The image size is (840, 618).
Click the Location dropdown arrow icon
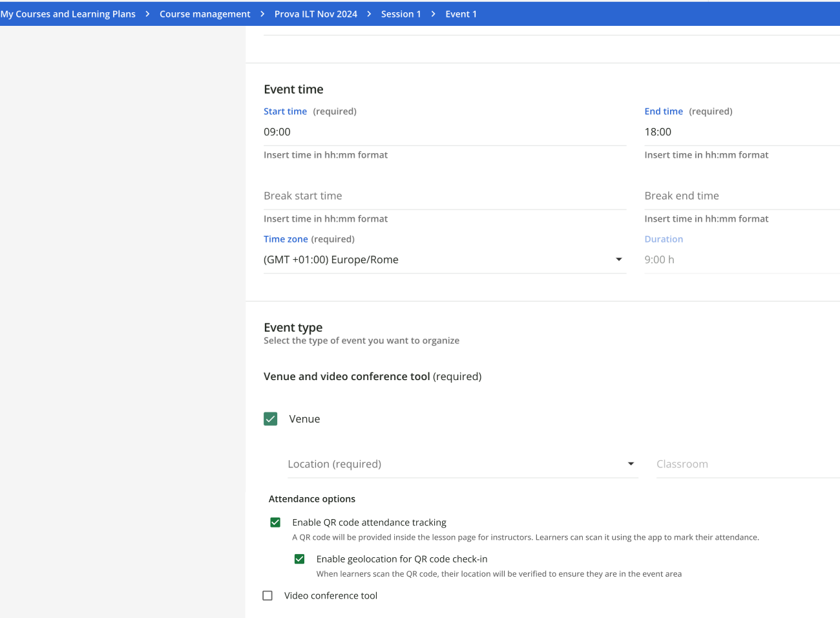pyautogui.click(x=631, y=464)
